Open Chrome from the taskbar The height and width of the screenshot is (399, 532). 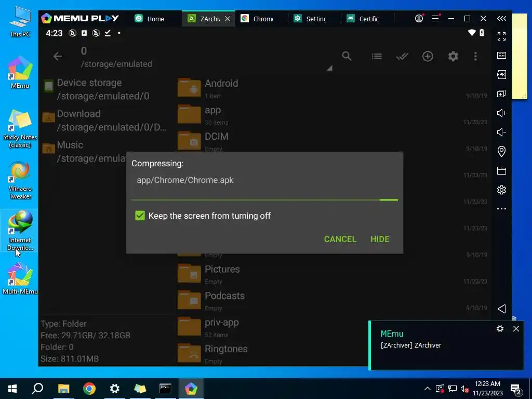(89, 389)
